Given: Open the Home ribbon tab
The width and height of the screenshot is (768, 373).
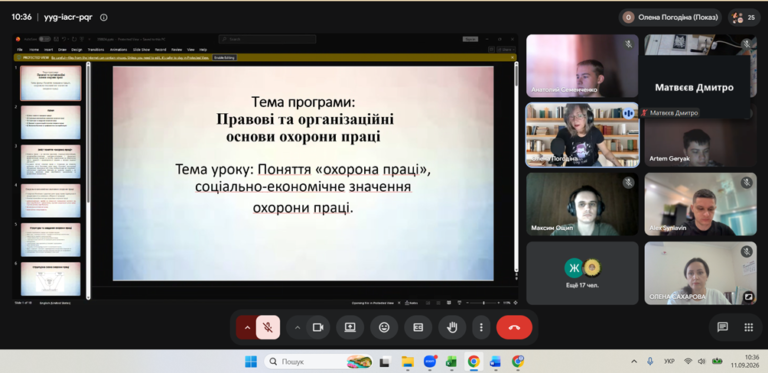Looking at the screenshot, I should pos(34,49).
